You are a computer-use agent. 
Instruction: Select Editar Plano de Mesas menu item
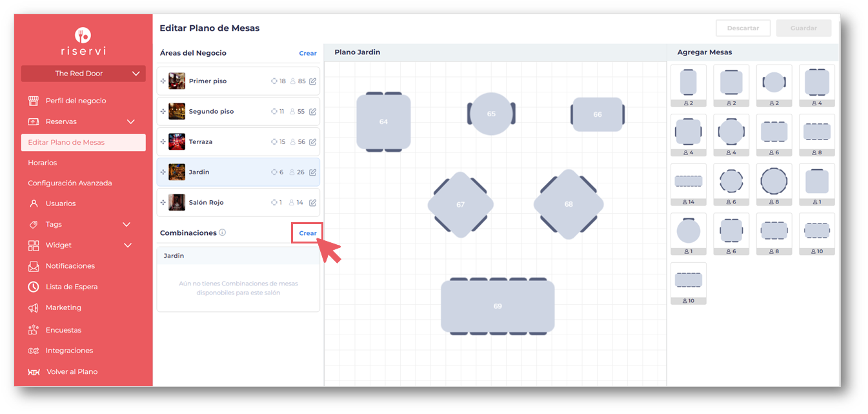tap(83, 142)
